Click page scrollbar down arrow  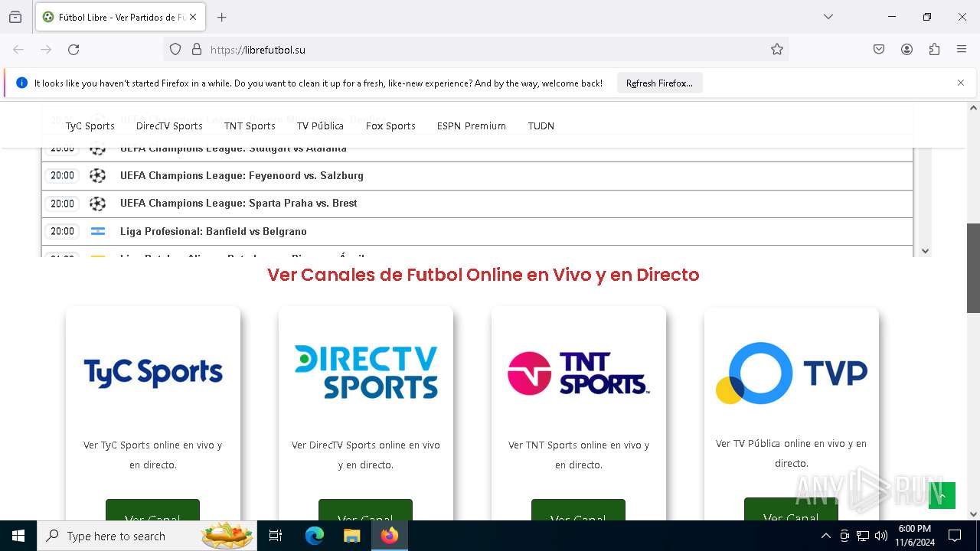[x=973, y=514]
